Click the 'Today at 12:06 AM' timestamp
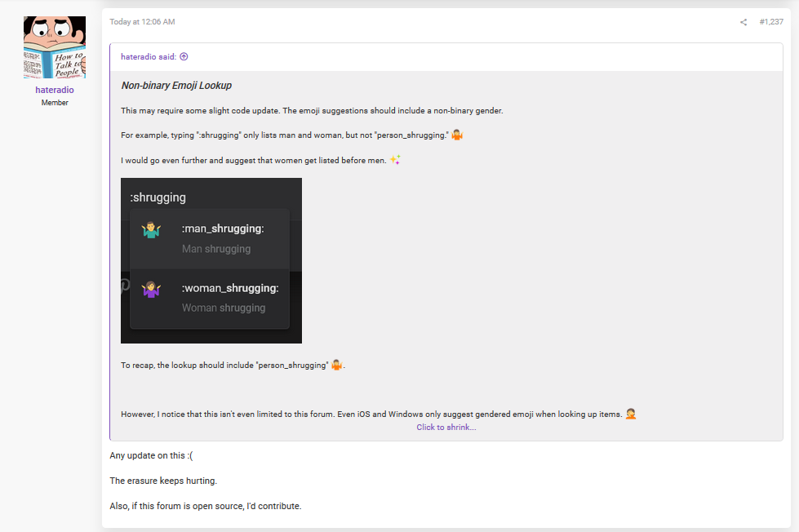This screenshot has height=532, width=799. (142, 22)
